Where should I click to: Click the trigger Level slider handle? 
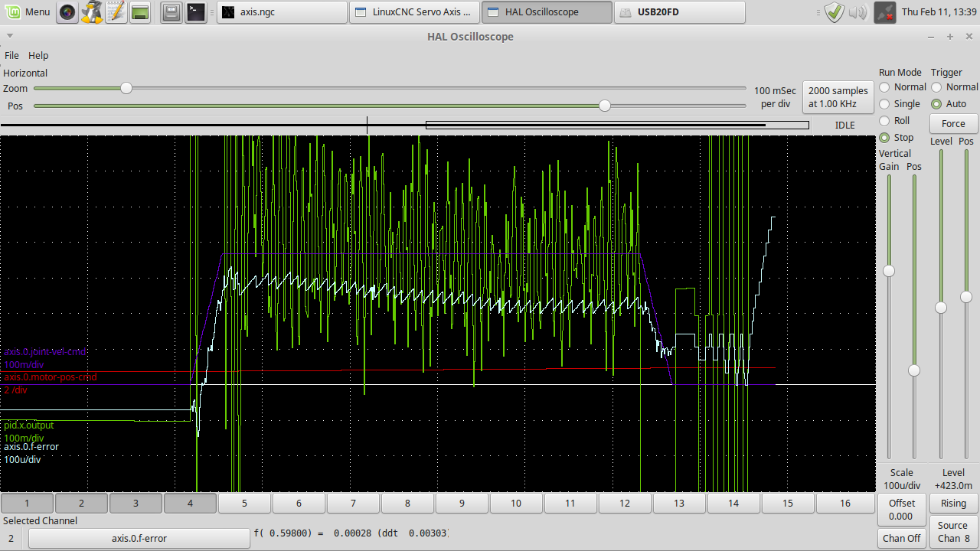pyautogui.click(x=941, y=308)
